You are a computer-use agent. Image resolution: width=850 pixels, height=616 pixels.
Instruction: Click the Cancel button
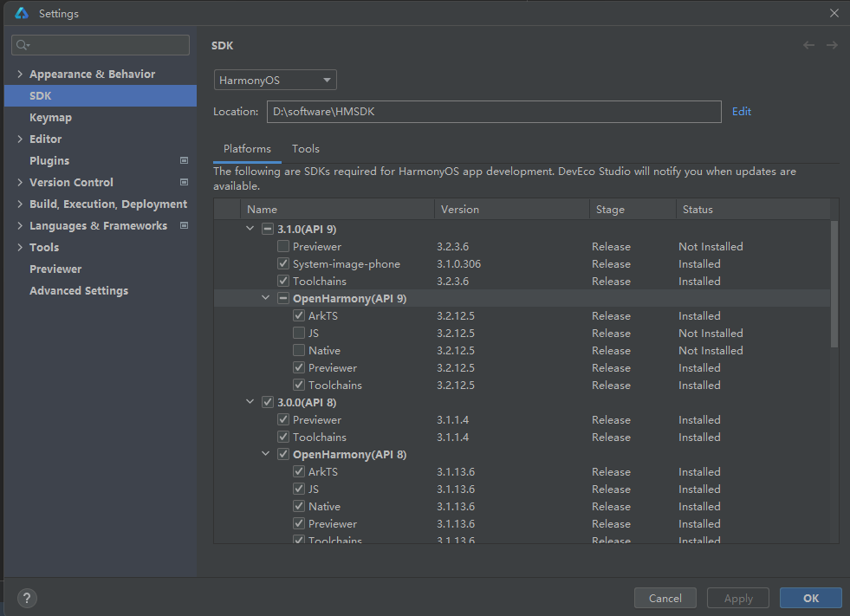click(x=665, y=598)
